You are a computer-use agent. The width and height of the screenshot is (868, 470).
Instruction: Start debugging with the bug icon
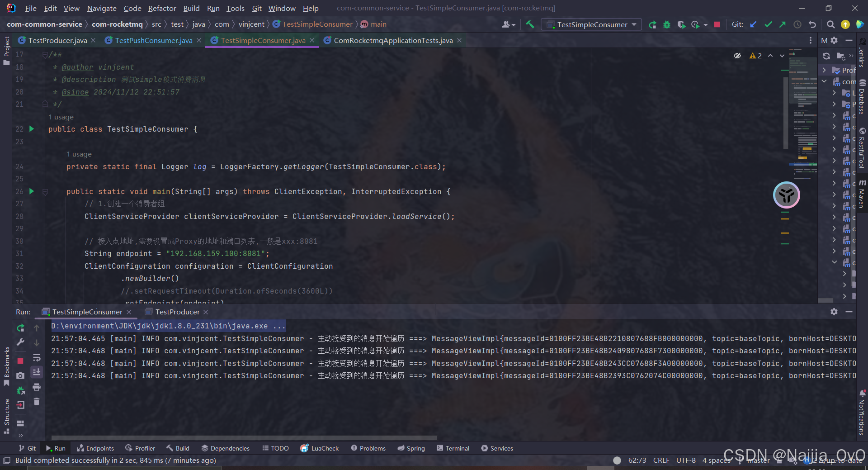(x=667, y=24)
